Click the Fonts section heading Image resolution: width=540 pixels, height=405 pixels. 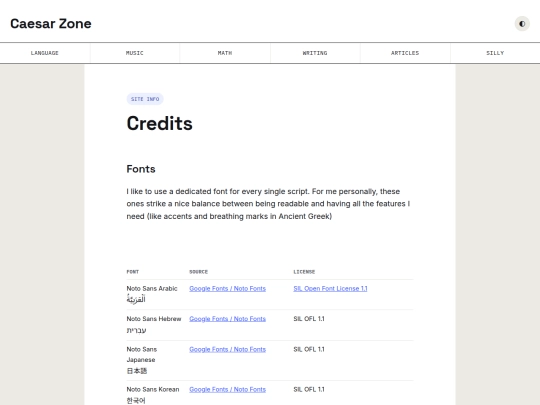point(141,169)
